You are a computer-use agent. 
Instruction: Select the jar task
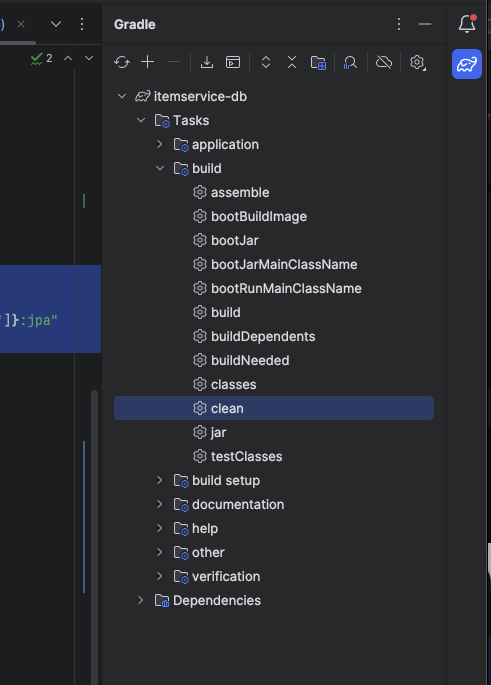tap(274, 432)
